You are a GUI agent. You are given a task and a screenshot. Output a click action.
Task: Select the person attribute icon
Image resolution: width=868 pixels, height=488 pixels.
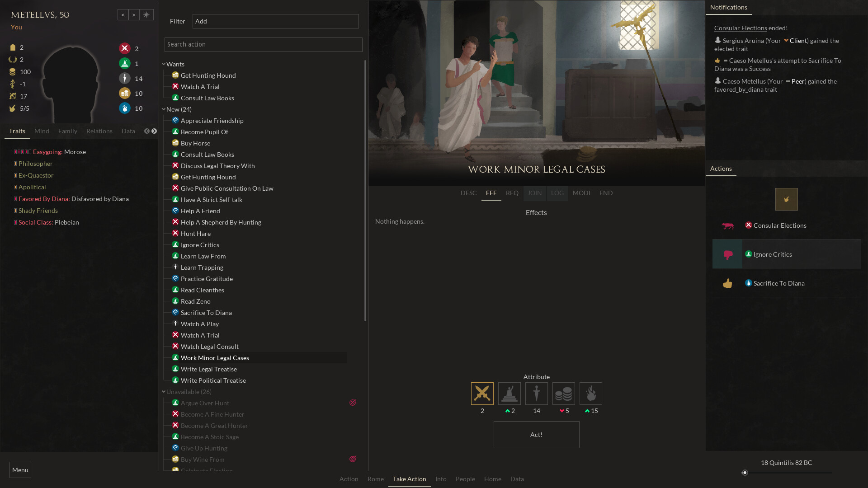pos(536,393)
